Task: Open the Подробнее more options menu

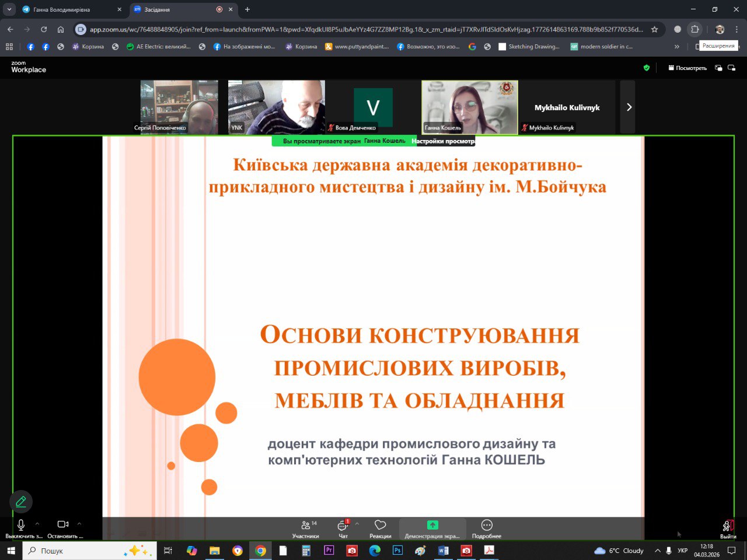Action: tap(487, 528)
